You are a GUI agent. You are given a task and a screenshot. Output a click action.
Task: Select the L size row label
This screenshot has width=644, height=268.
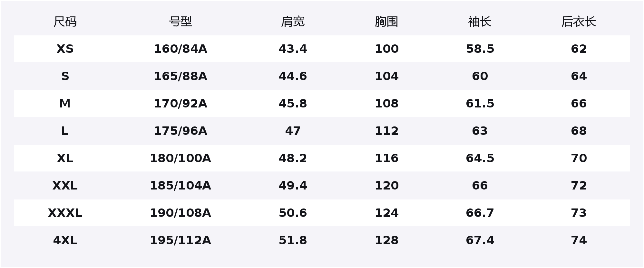pyautogui.click(x=65, y=131)
